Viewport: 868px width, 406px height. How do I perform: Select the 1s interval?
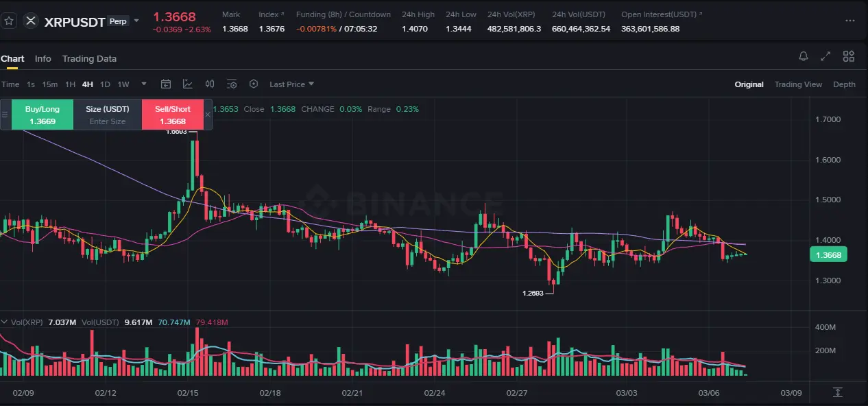tap(31, 84)
